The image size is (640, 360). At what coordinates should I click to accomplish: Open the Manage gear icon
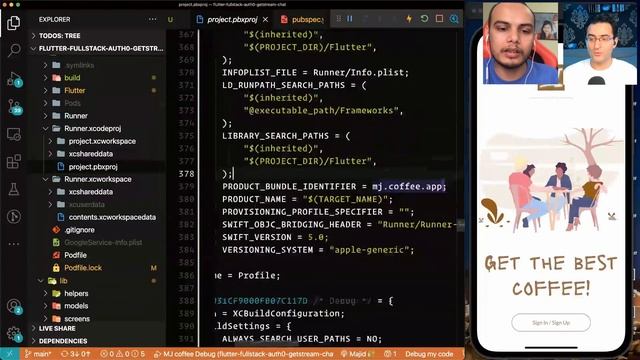[14, 333]
